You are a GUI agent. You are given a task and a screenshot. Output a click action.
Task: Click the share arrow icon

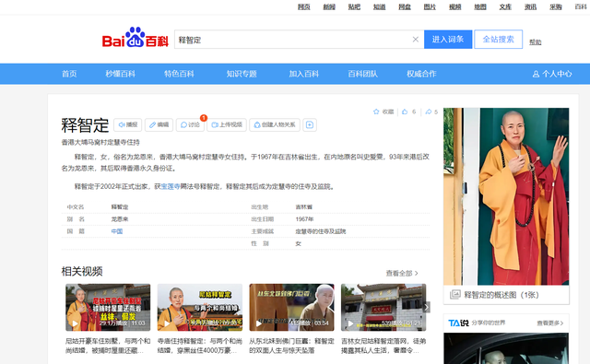(428, 112)
